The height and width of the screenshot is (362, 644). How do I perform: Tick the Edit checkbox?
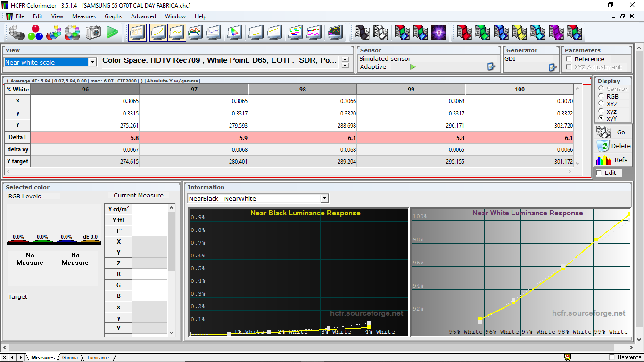coord(599,173)
